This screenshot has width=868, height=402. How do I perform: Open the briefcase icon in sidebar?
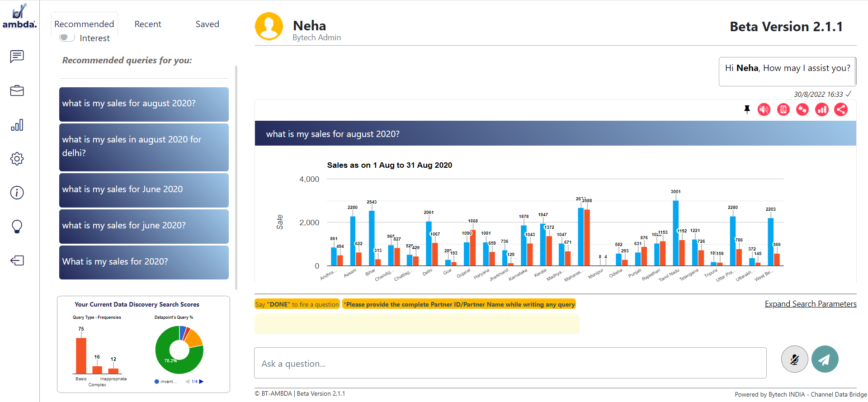tap(17, 90)
